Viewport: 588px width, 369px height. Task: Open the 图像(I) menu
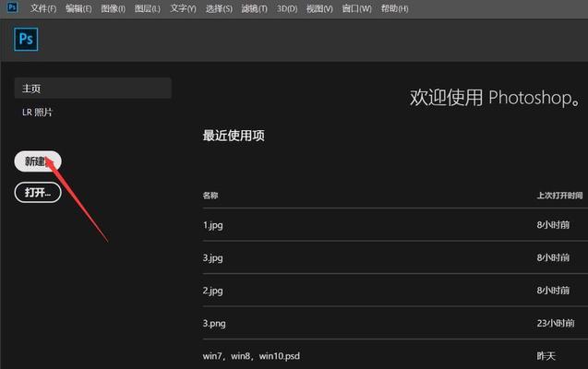[113, 8]
